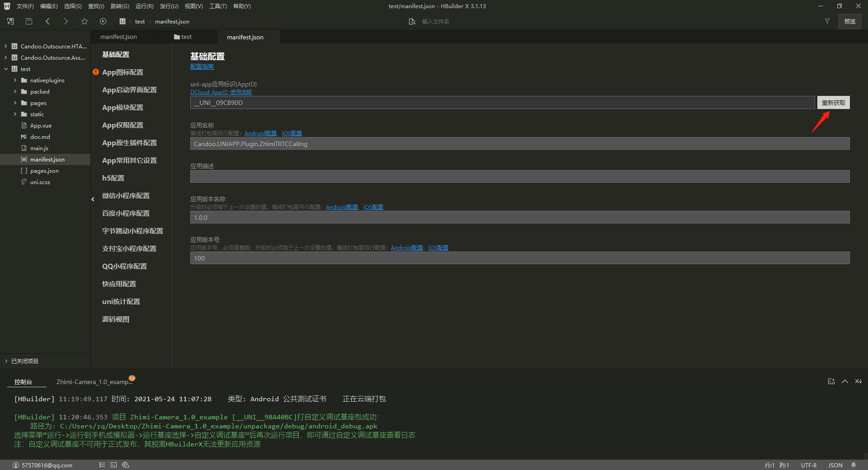Image resolution: width=868 pixels, height=470 pixels.
Task: Expand the pages folder
Action: (15, 103)
